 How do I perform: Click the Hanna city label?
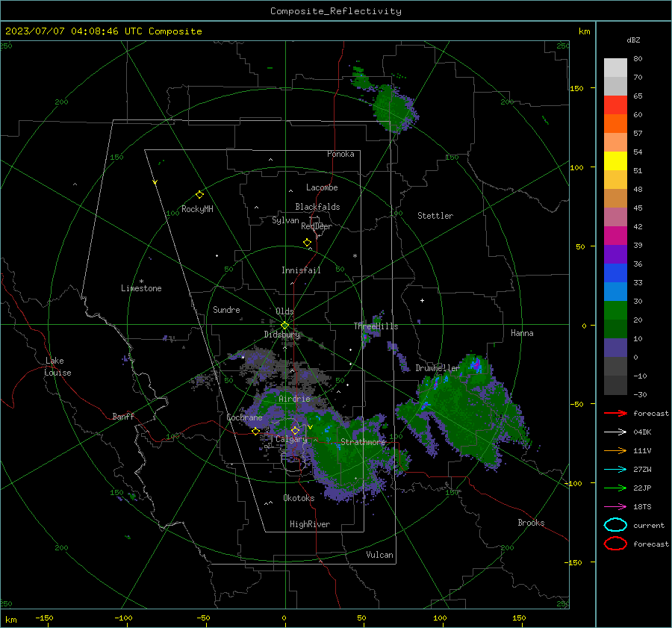pyautogui.click(x=522, y=333)
